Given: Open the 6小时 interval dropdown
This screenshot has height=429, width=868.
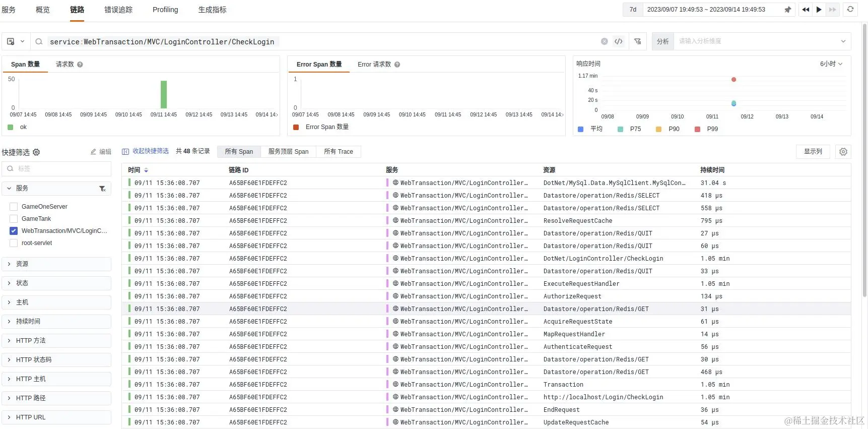Looking at the screenshot, I should click(831, 64).
